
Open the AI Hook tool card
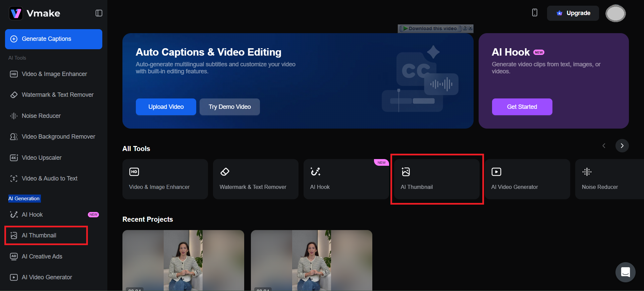(346, 179)
